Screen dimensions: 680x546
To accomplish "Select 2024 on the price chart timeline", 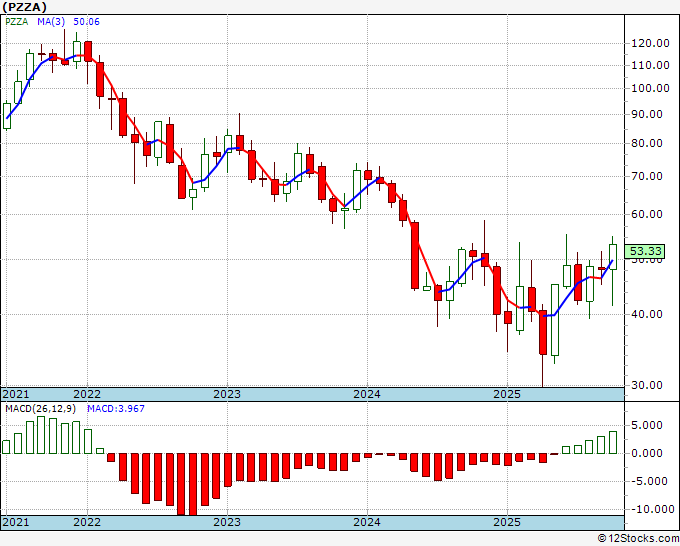I will pos(367,394).
